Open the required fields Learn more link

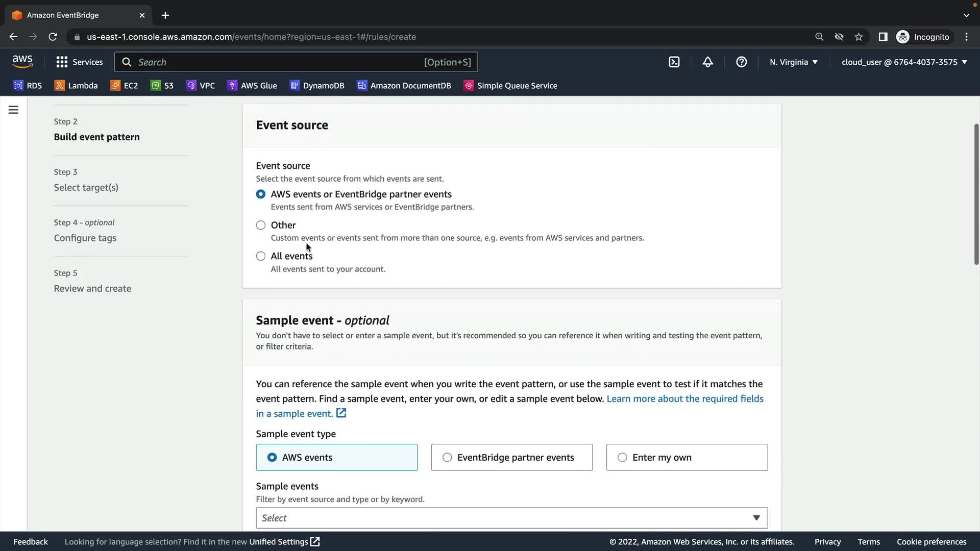point(684,399)
